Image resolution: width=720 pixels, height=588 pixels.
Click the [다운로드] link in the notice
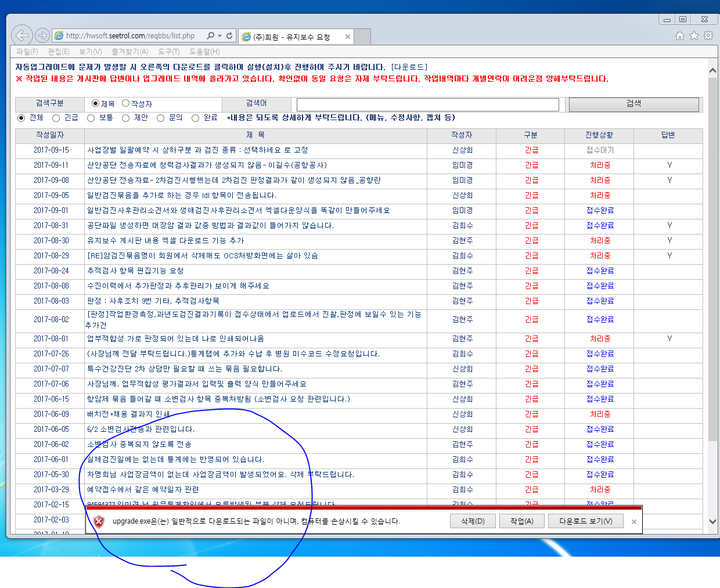tap(410, 67)
